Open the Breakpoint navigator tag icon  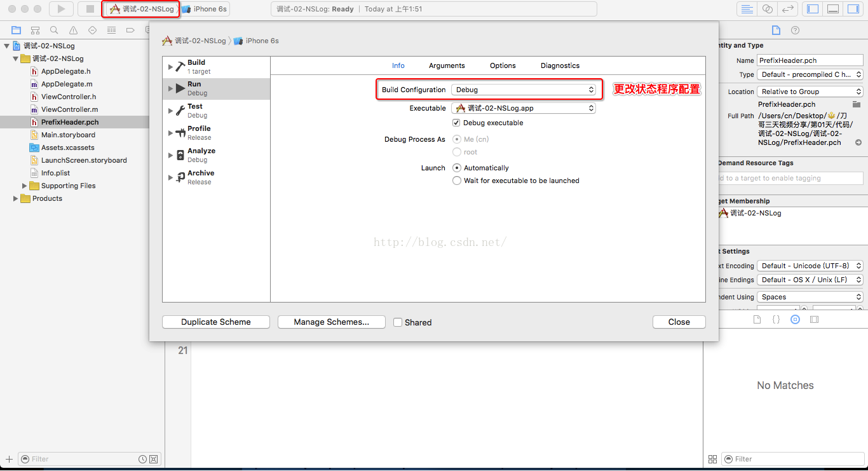coord(130,30)
